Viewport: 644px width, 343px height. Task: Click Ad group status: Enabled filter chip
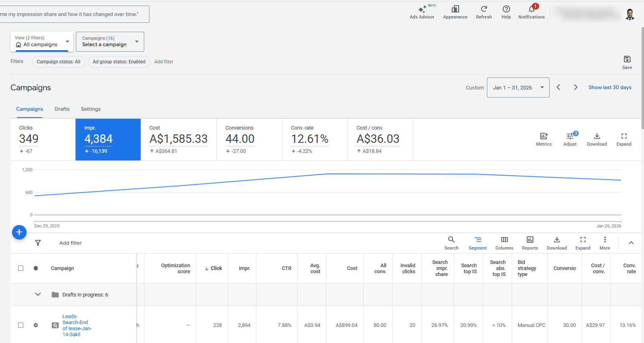coord(119,62)
